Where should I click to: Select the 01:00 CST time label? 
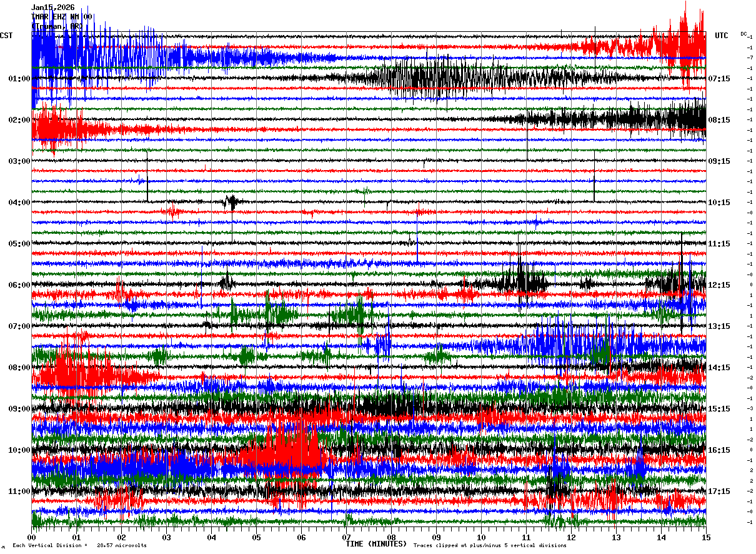pyautogui.click(x=19, y=79)
